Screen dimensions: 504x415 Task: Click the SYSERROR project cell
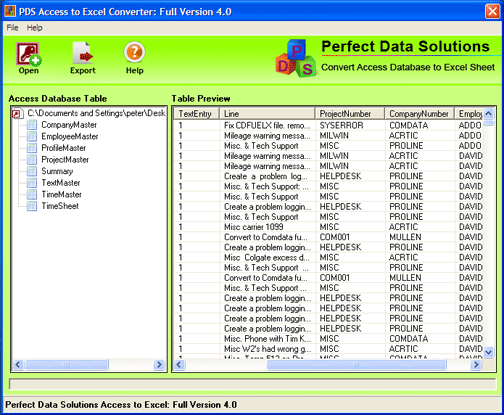(350, 125)
